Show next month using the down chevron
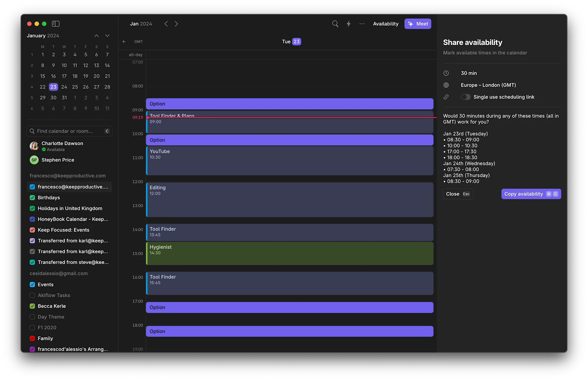 click(x=107, y=36)
